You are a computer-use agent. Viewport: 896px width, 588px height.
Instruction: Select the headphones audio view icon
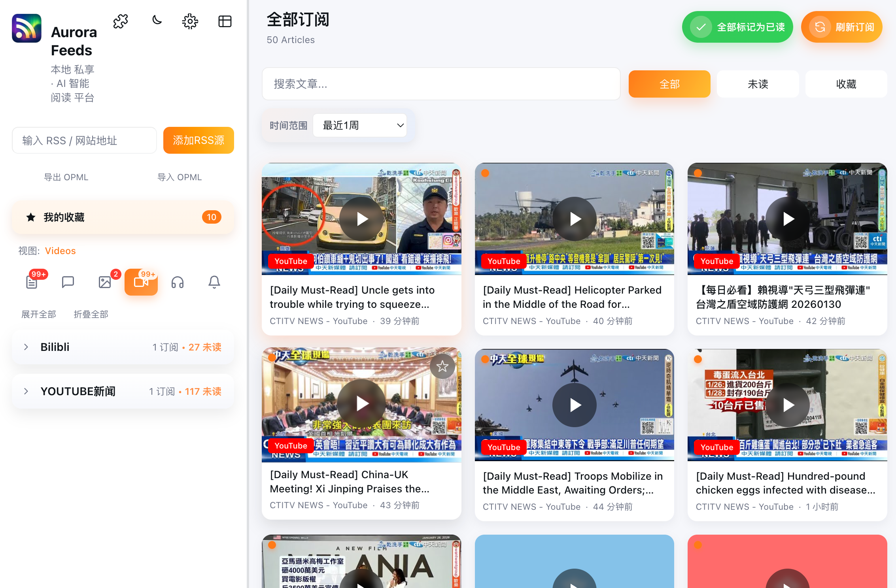click(178, 282)
